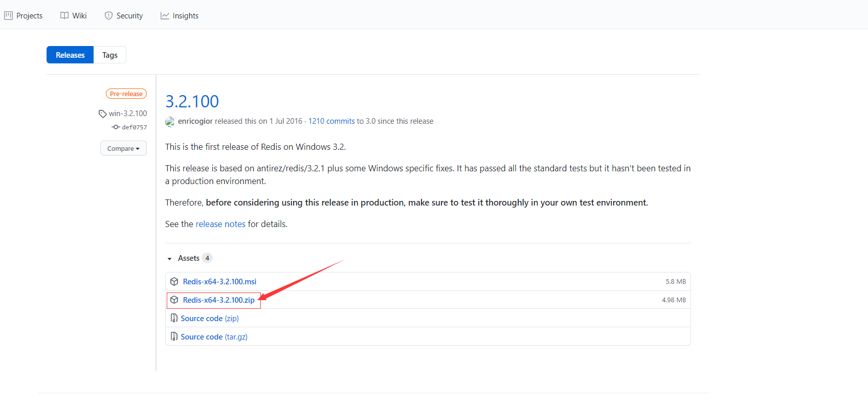Open the release notes link
Viewport: 868px width, 406px height.
(220, 224)
